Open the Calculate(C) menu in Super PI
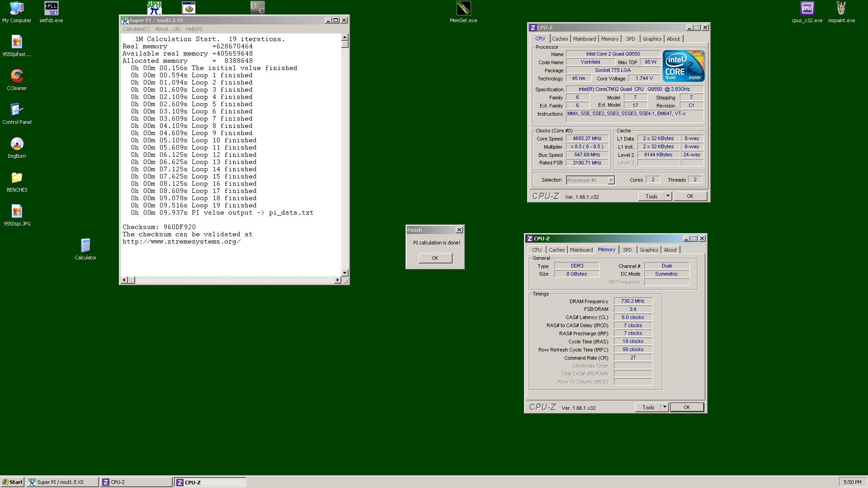 click(x=136, y=29)
